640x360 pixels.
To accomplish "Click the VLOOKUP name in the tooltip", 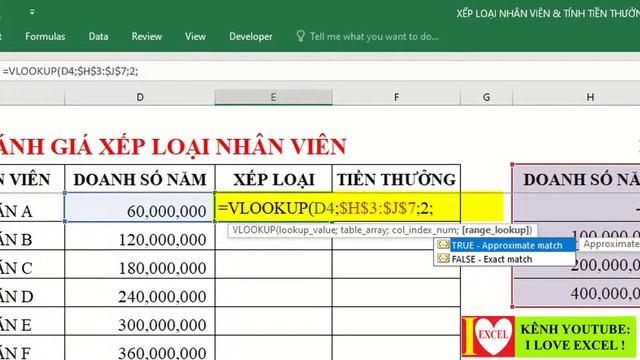I will coord(254,230).
